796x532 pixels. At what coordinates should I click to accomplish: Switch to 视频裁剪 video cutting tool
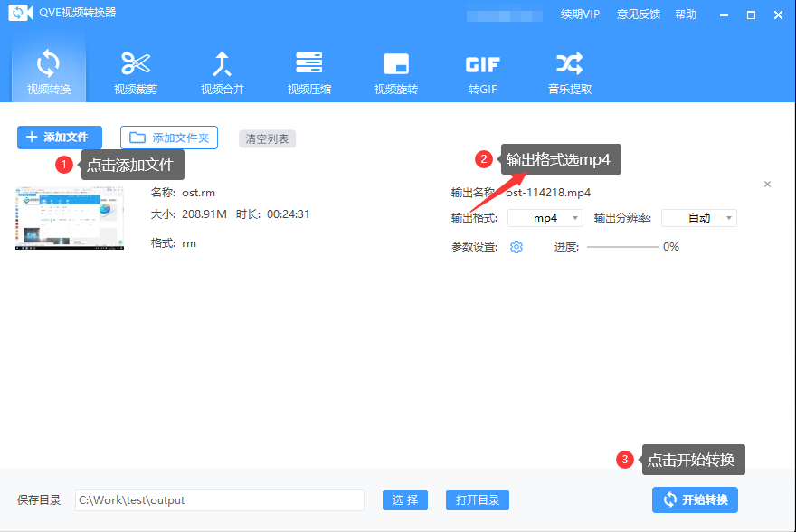(x=136, y=71)
